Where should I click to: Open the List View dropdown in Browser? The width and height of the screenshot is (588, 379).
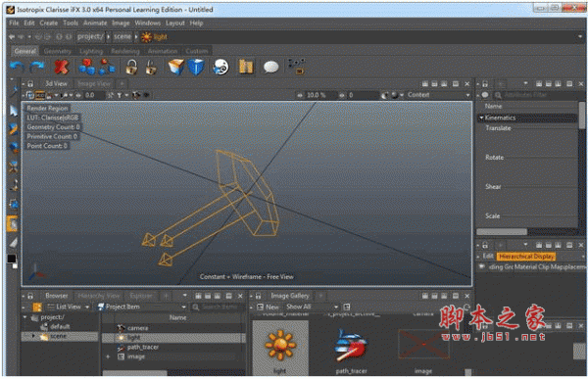tap(69, 308)
